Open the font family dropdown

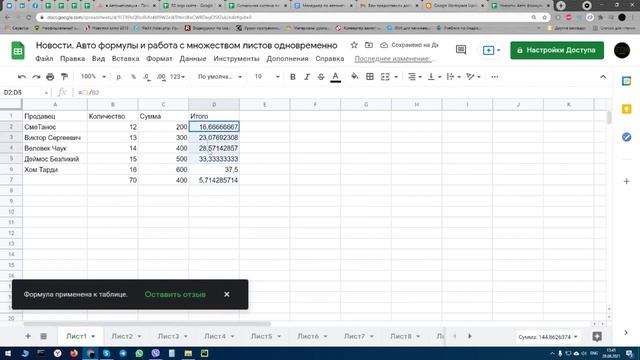(220, 77)
